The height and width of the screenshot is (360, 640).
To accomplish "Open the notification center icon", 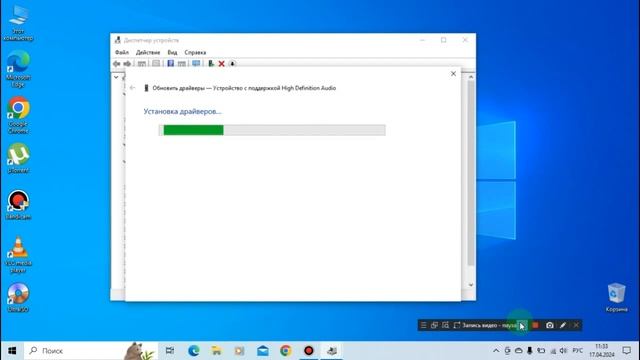I will point(627,351).
